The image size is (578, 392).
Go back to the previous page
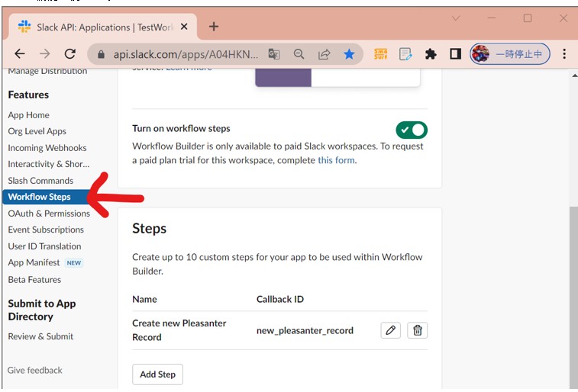[20, 54]
